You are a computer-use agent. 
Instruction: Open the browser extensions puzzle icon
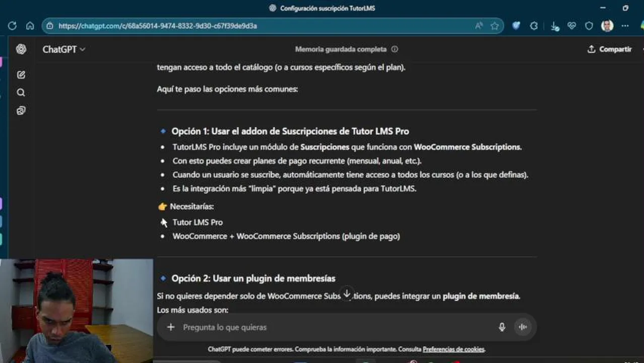coord(534,26)
